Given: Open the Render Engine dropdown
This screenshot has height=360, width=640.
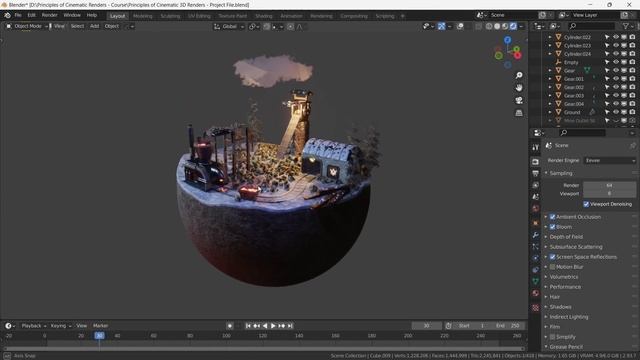Looking at the screenshot, I should (610, 160).
